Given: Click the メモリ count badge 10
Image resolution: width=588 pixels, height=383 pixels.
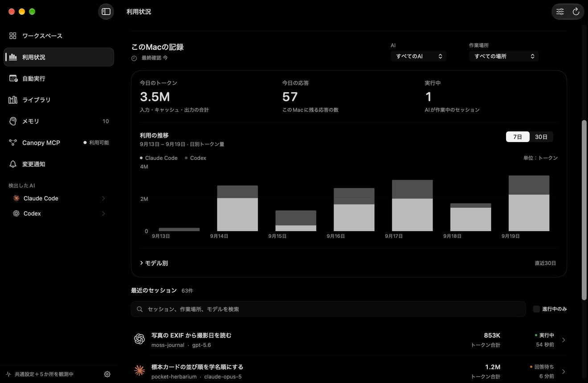Looking at the screenshot, I should pyautogui.click(x=106, y=121).
